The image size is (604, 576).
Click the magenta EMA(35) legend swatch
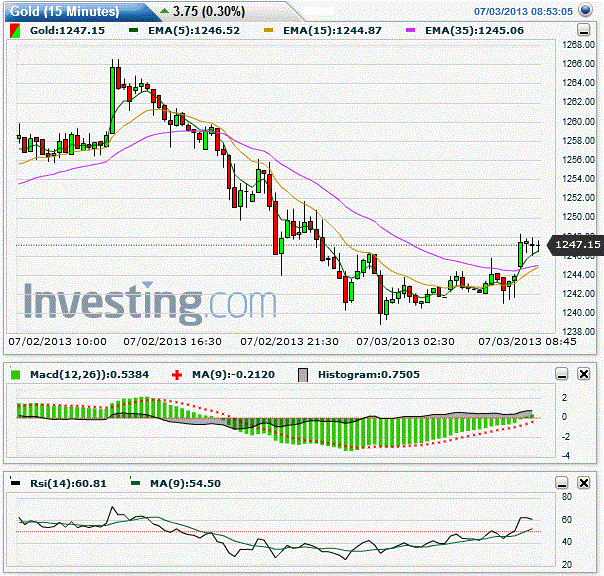pyautogui.click(x=411, y=30)
